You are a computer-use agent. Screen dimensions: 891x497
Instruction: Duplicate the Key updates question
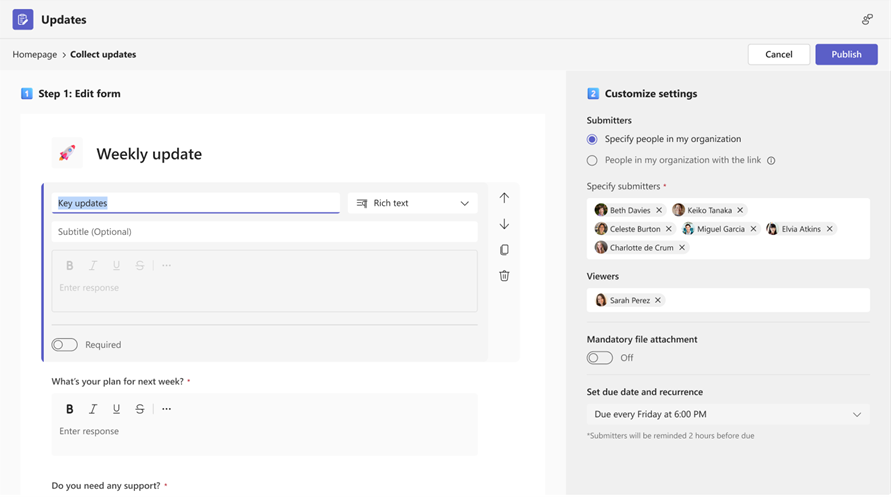[504, 250]
